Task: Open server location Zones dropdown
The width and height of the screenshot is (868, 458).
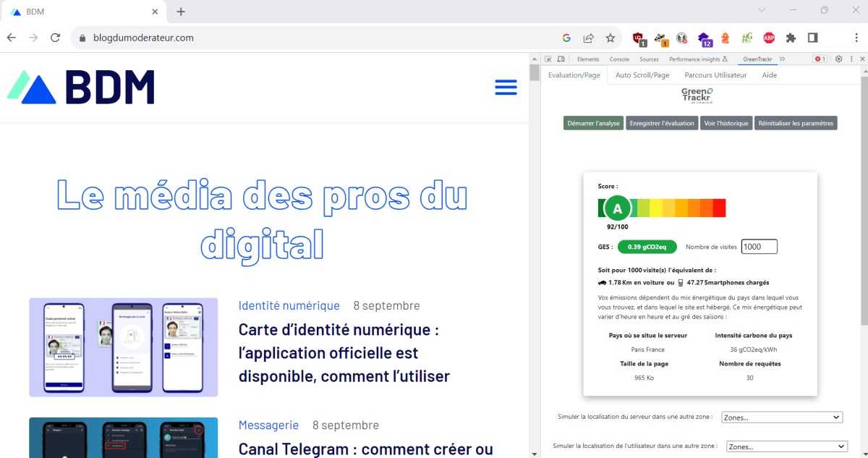Action: [782, 417]
